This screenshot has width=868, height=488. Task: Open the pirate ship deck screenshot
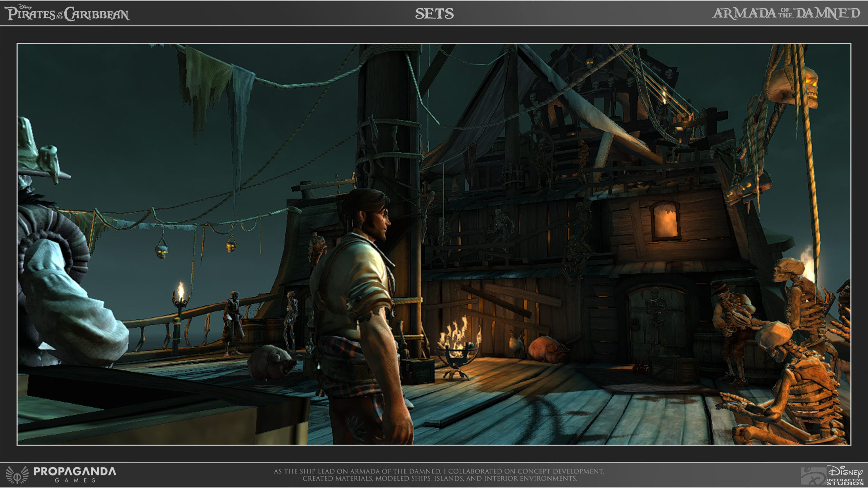(x=434, y=244)
